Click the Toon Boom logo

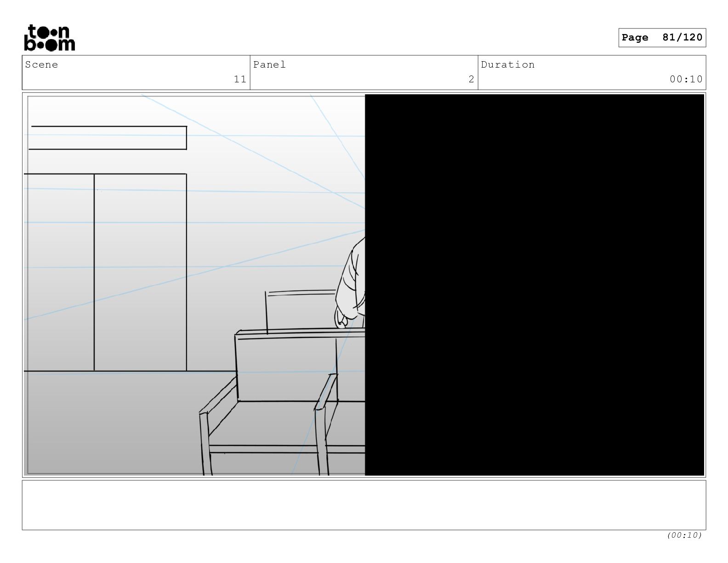(49, 38)
